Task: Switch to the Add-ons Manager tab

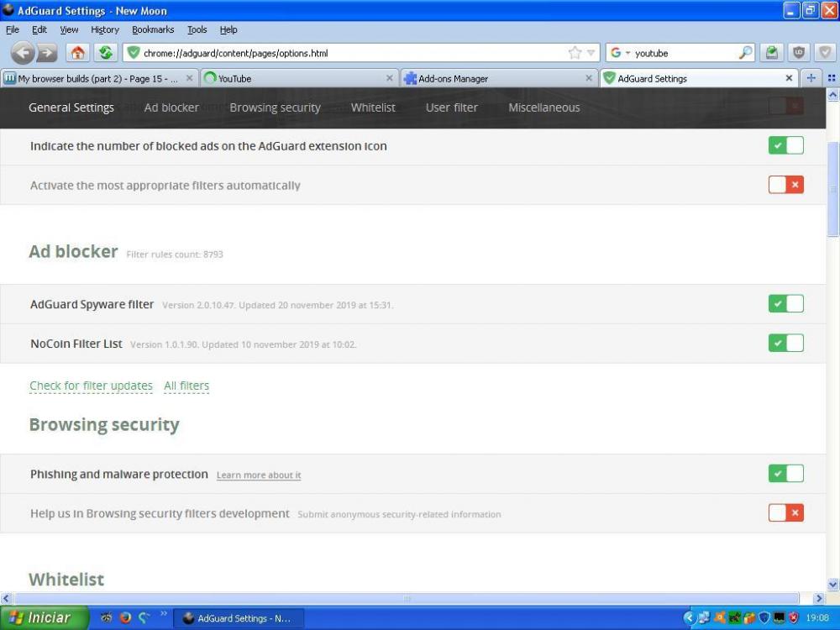Action: tap(499, 78)
